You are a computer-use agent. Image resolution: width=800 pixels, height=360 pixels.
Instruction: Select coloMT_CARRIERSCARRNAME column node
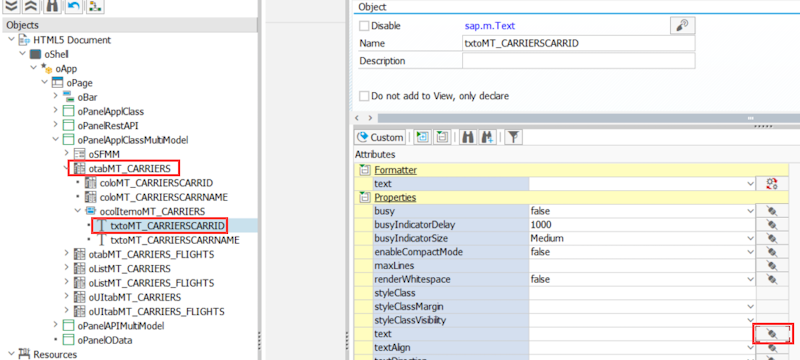(x=163, y=197)
